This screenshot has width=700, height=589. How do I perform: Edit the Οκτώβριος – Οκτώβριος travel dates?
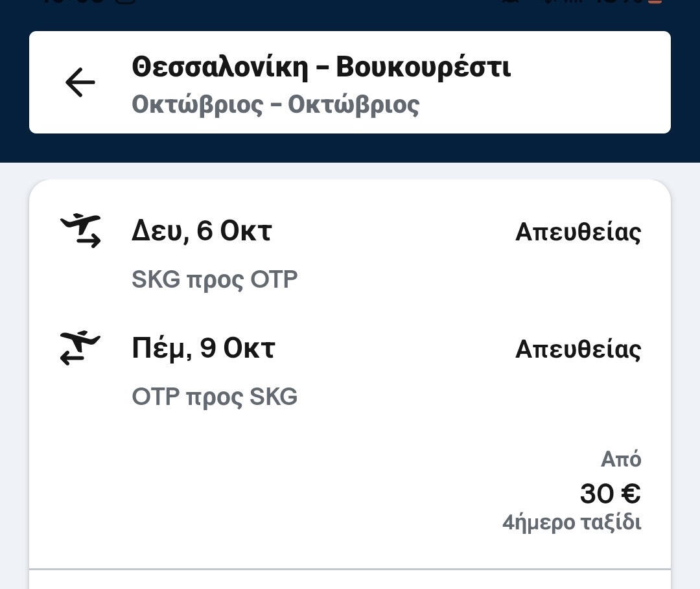(275, 104)
